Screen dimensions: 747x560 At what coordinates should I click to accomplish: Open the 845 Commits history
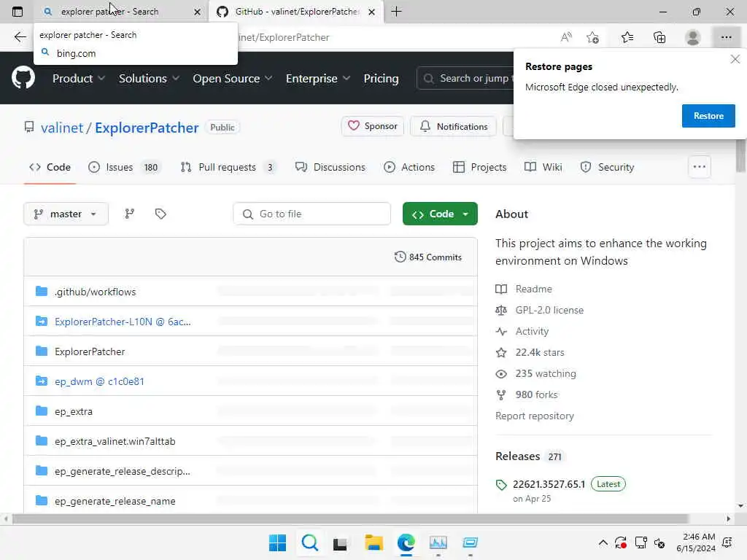pos(427,257)
